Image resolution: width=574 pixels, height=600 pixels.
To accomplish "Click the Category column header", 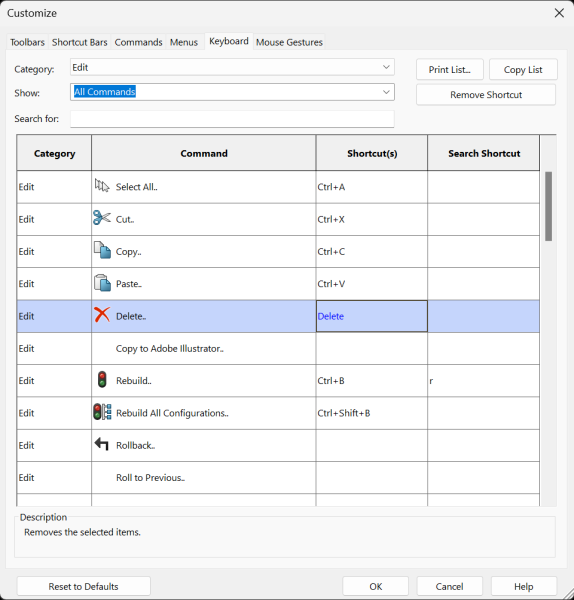I will (x=54, y=153).
